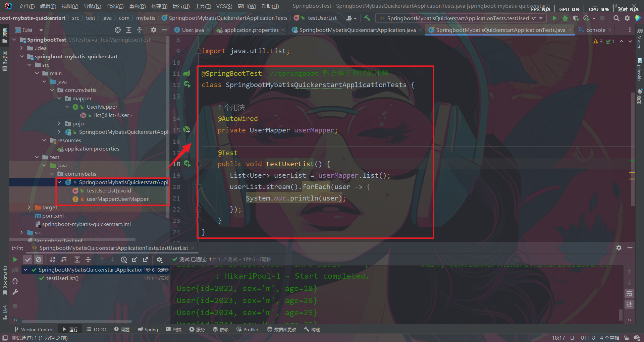Select UserMapper in project tree
This screenshot has height=342, width=644.
(x=102, y=107)
